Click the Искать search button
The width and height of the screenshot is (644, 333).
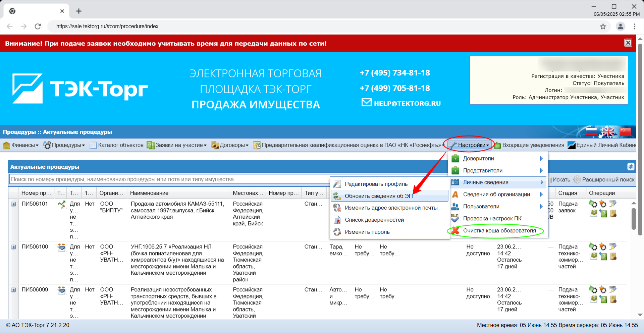coord(561,180)
